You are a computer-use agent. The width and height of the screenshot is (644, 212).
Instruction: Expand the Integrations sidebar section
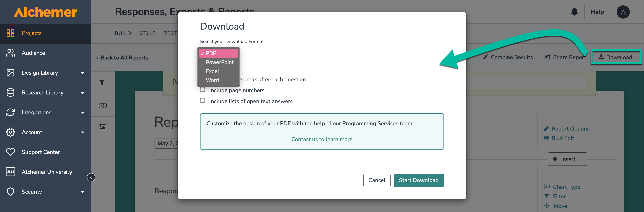click(82, 112)
